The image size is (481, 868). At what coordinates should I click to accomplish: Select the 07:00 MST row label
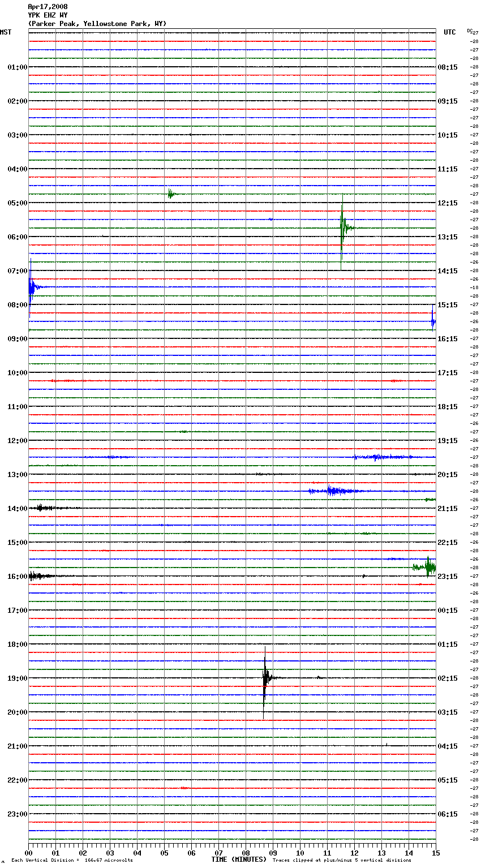(x=17, y=271)
